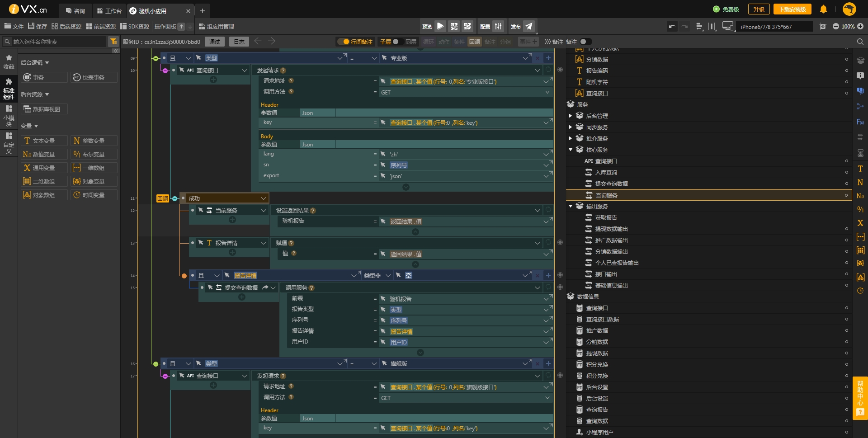Open 收藏 favorites sidebar tab
The image size is (868, 438).
tap(9, 62)
